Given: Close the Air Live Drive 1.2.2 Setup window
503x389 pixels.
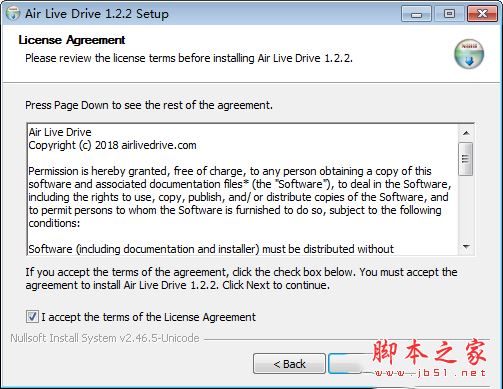Looking at the screenshot, I should [482, 14].
